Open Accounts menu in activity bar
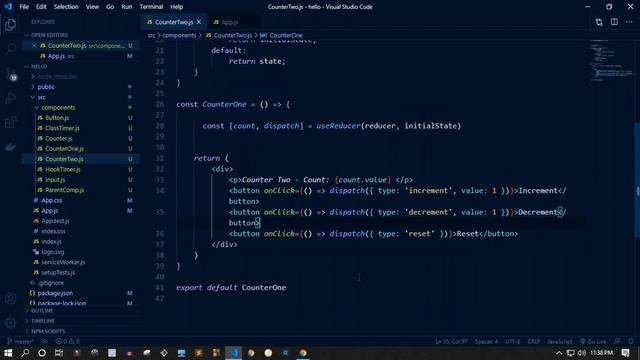 [11, 298]
